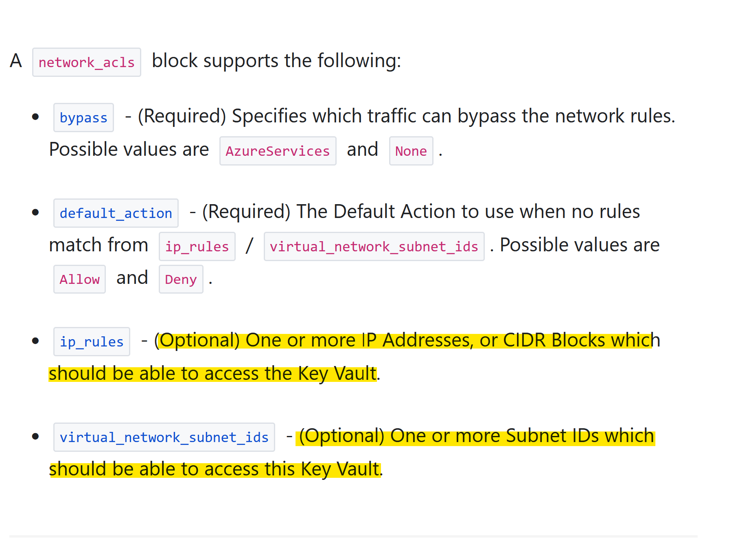Select the AzureServices code value
The image size is (729, 560).
(x=278, y=151)
